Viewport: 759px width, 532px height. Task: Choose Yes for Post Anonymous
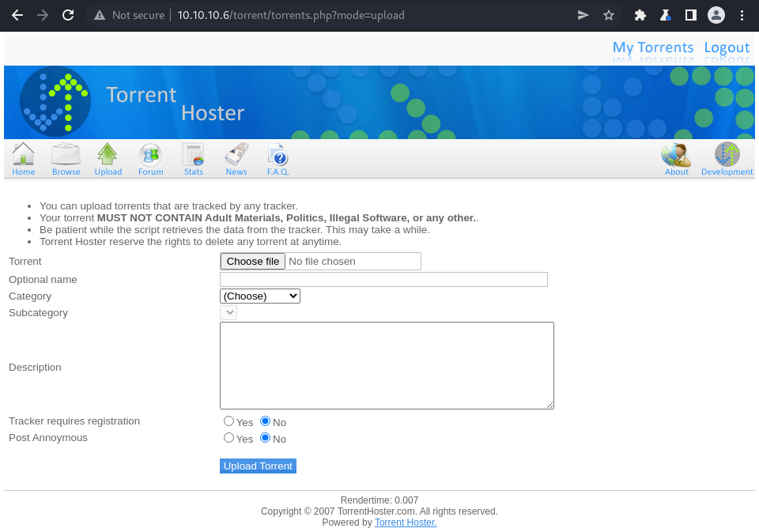(x=228, y=438)
